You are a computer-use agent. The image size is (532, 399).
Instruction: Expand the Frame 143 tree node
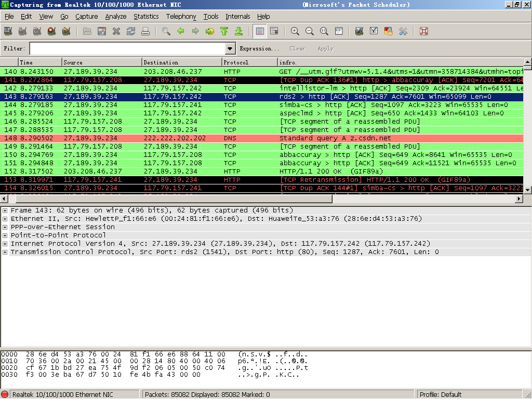coord(5,211)
